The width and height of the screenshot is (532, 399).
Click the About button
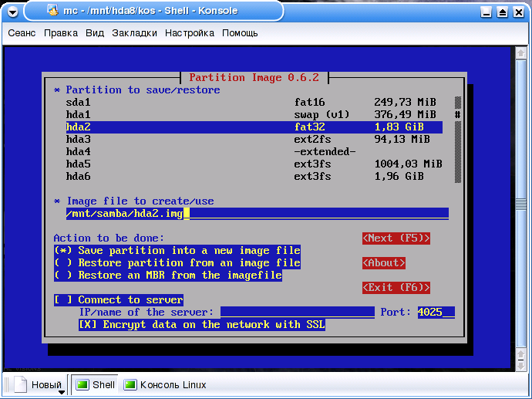click(384, 263)
